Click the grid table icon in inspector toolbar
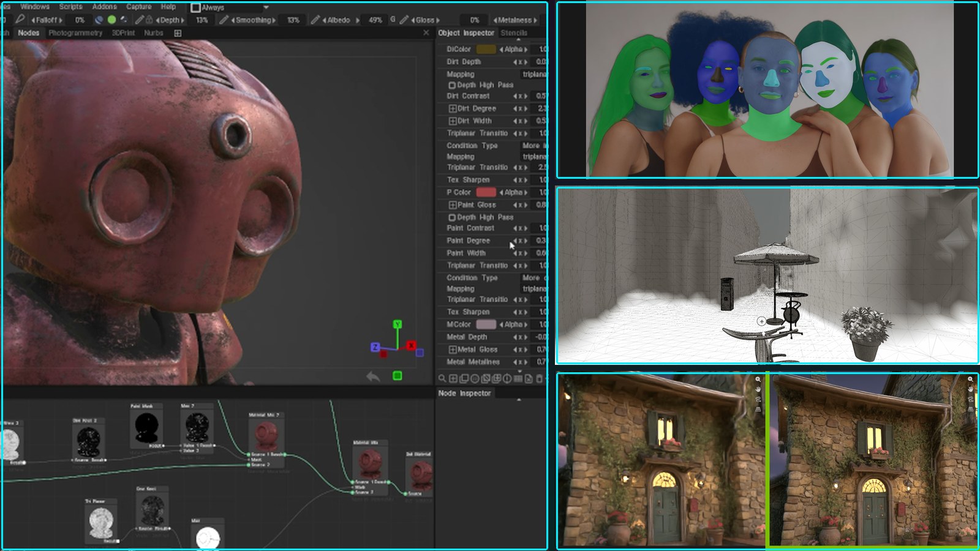Screen dimensions: 980x551 pos(518,378)
